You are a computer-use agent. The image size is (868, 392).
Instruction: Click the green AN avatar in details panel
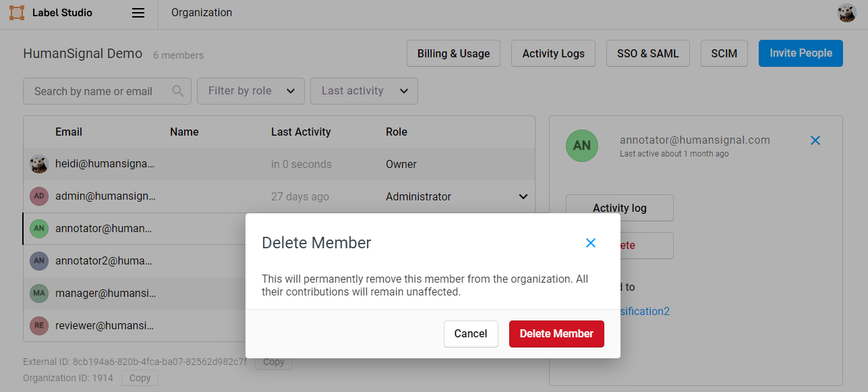point(581,145)
